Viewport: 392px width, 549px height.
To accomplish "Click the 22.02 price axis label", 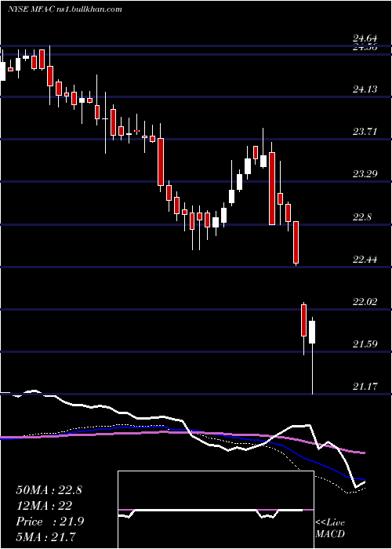I will click(x=365, y=302).
